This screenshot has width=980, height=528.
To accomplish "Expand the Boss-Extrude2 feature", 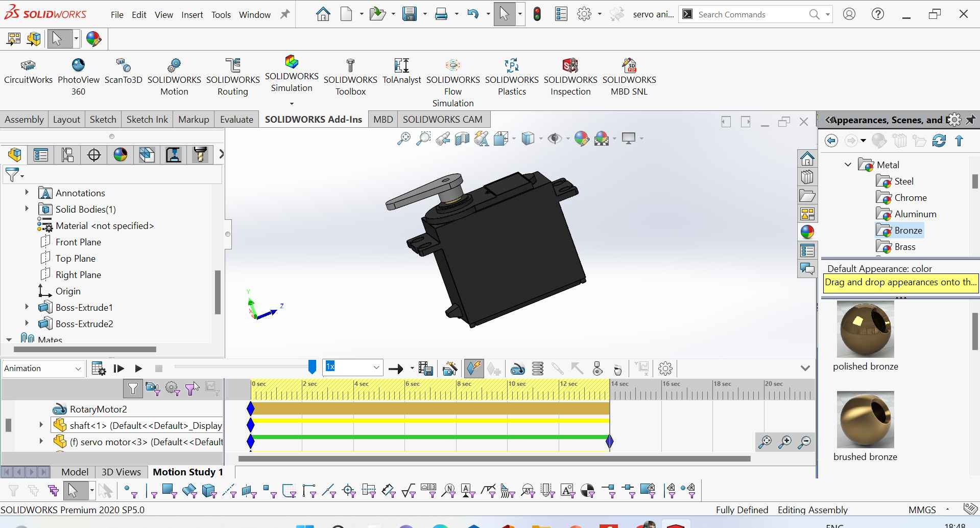I will point(27,323).
